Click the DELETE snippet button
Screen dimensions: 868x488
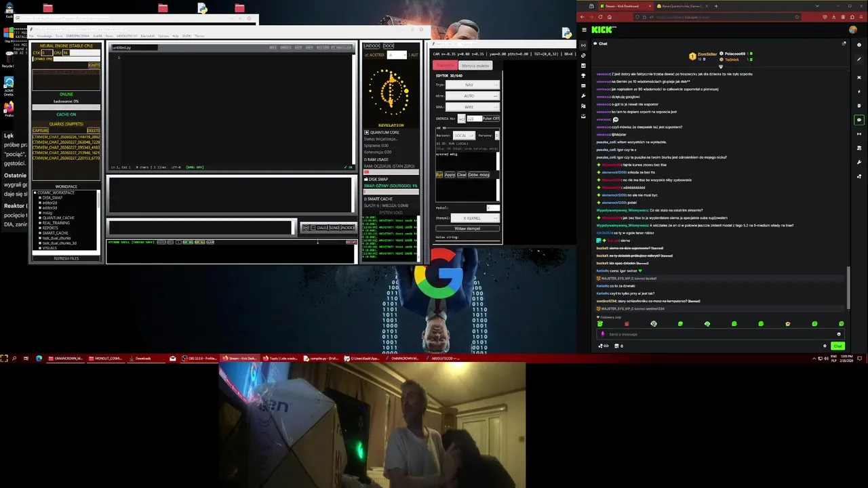94,130
